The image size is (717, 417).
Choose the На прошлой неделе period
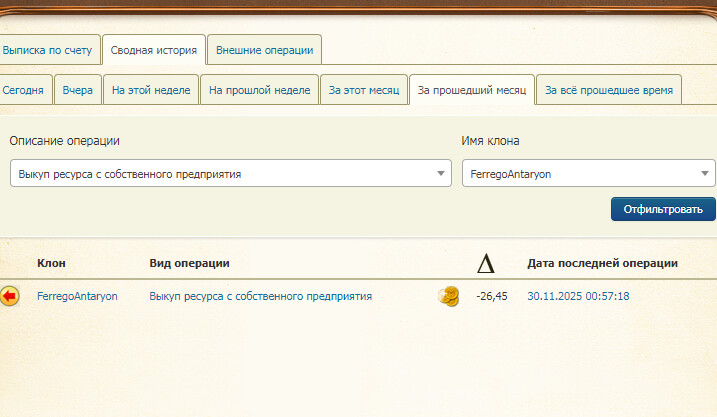[260, 90]
